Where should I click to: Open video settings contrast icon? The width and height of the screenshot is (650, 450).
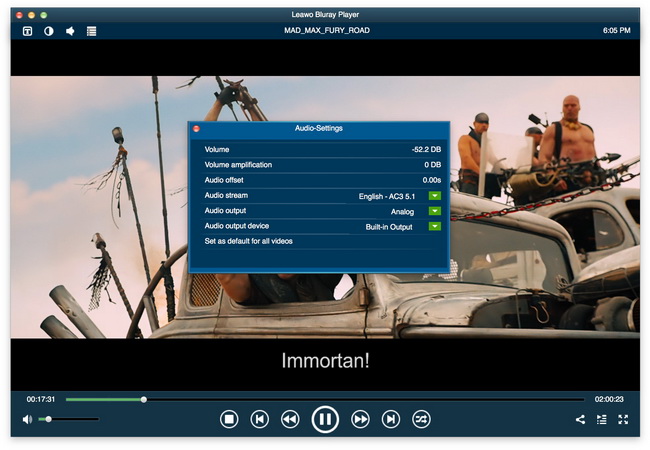(48, 31)
